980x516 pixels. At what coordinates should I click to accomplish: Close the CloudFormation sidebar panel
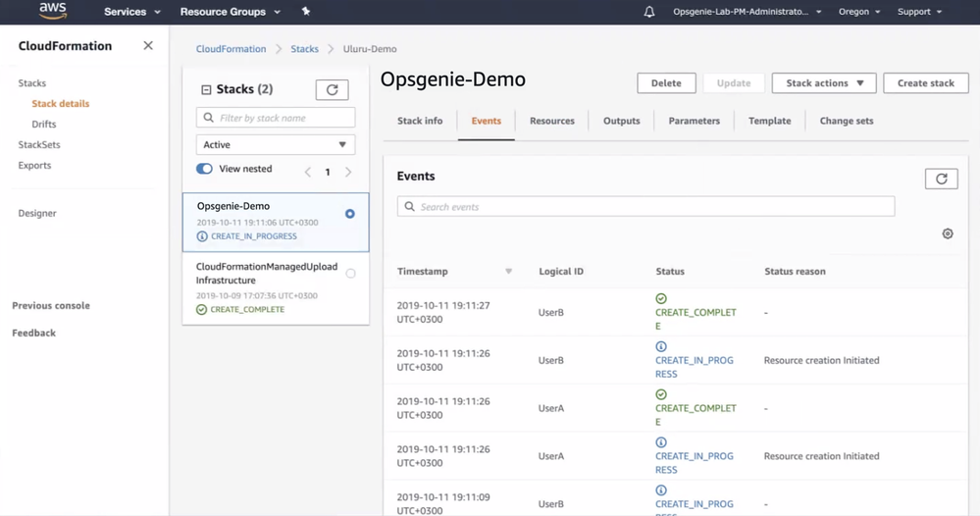click(x=148, y=46)
